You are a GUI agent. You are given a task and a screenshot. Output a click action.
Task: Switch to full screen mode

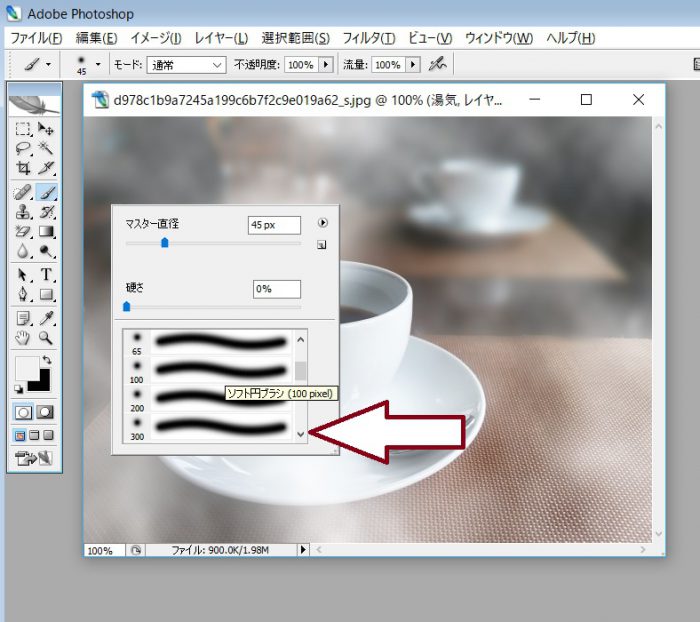pyautogui.click(x=49, y=435)
